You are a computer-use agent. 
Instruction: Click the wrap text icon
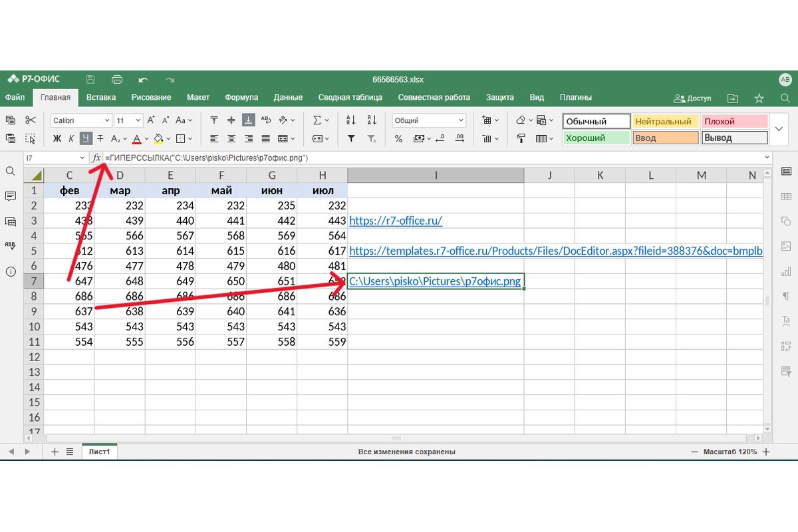coord(266,120)
